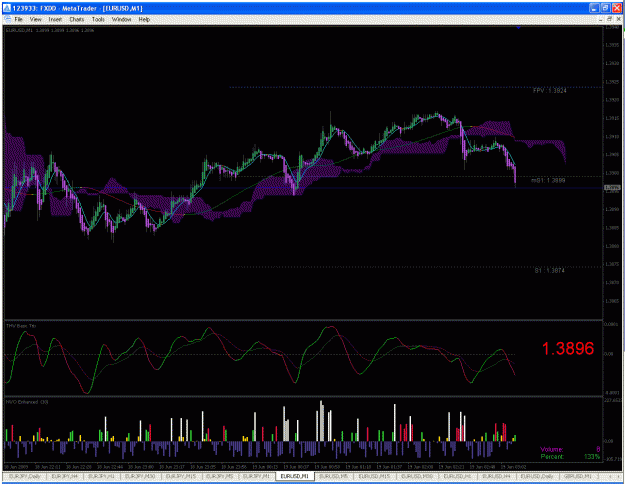Image resolution: width=625 pixels, height=484 pixels.
Task: Click the FPV : 1.3924 pivot label
Action: click(549, 91)
